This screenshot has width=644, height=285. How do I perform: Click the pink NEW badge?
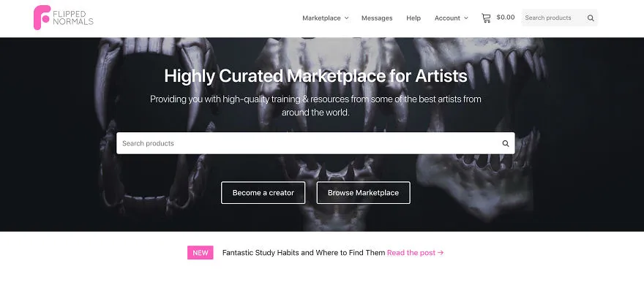(x=201, y=253)
